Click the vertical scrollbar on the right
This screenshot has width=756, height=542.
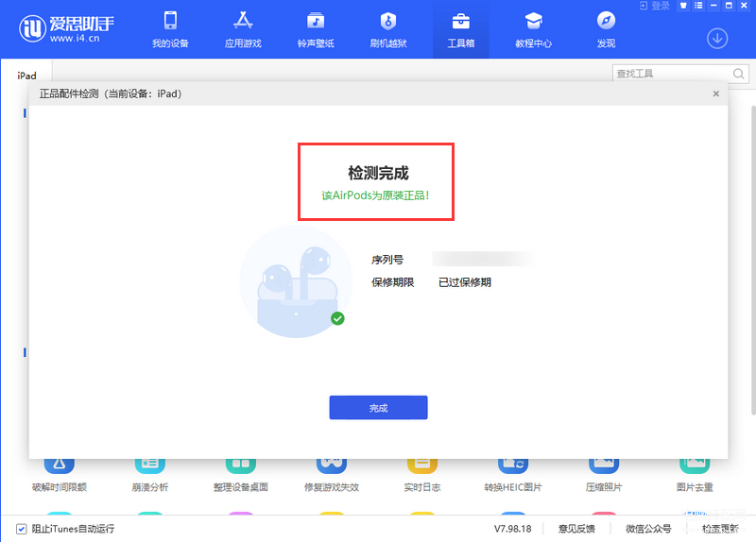pyautogui.click(x=753, y=260)
